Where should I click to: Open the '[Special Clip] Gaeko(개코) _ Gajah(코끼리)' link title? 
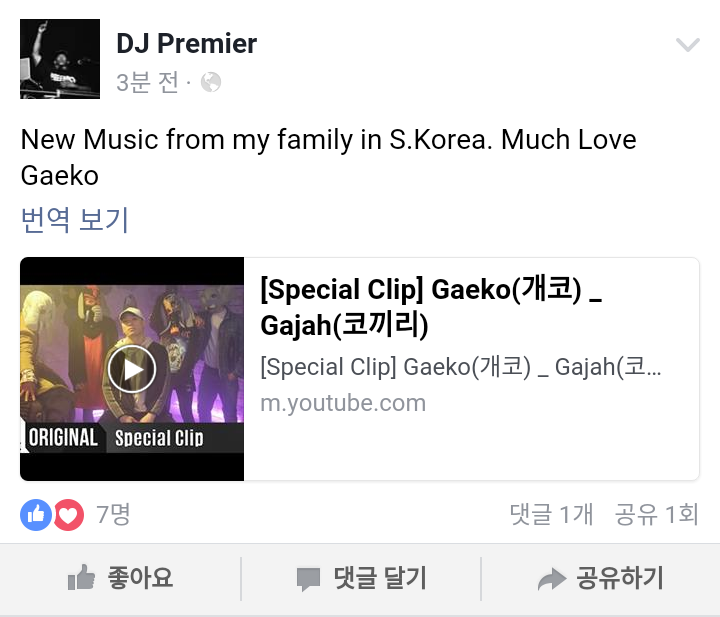tap(431, 308)
